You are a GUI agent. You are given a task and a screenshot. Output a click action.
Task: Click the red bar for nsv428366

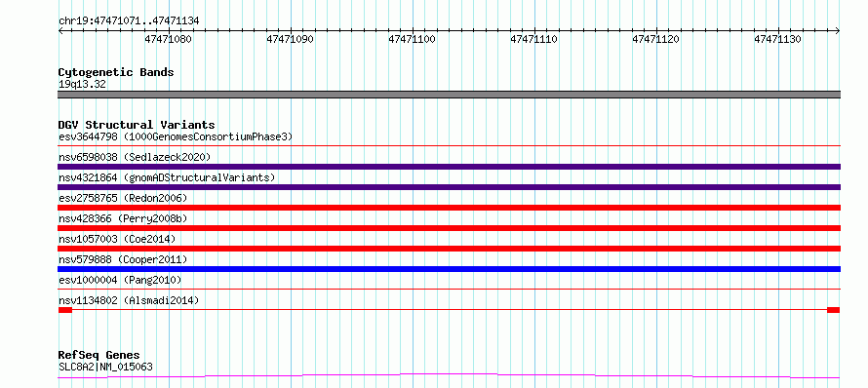tap(449, 228)
